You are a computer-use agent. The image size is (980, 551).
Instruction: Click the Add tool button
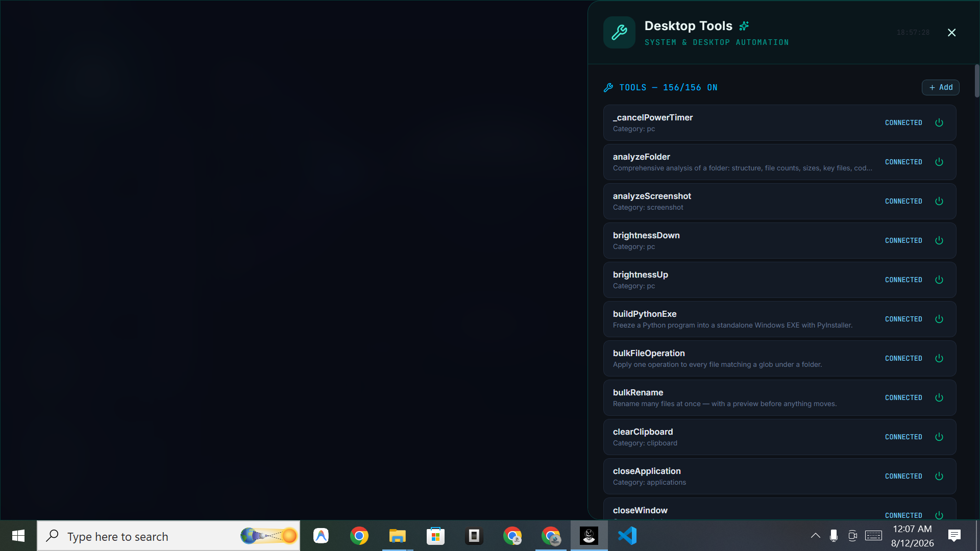[940, 88]
